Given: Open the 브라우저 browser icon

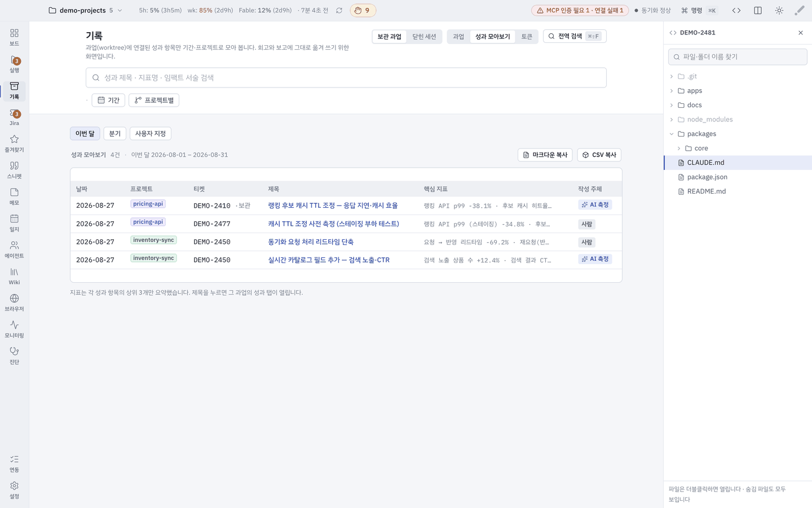Looking at the screenshot, I should tap(14, 303).
